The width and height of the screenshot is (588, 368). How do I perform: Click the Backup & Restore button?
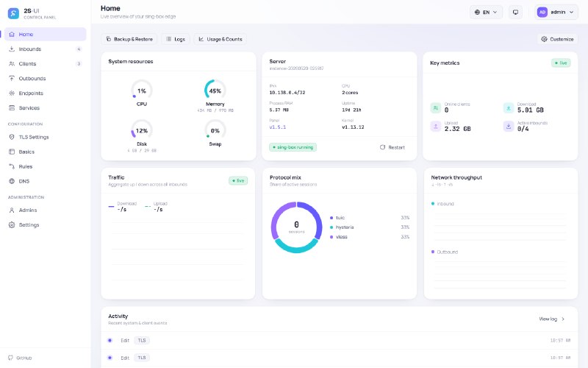(129, 39)
